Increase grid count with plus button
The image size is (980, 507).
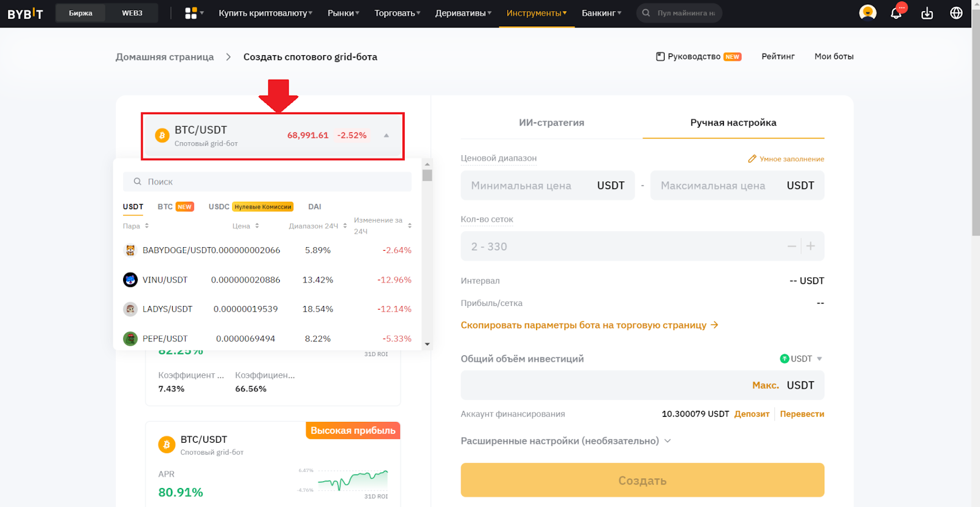coord(811,246)
